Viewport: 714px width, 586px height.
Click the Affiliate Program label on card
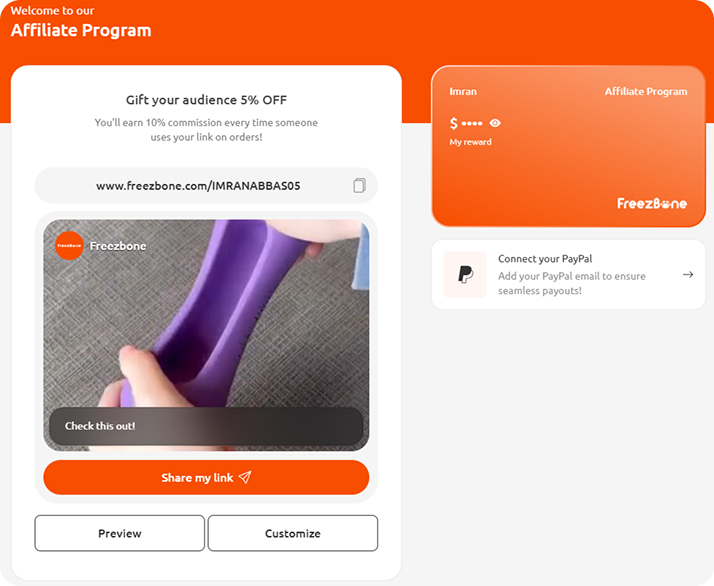646,92
